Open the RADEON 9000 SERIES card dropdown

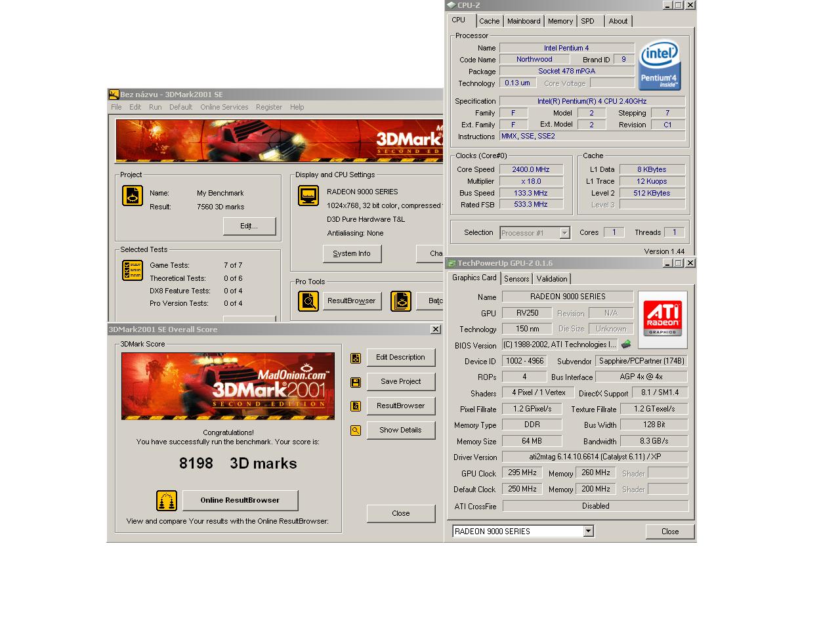(588, 532)
